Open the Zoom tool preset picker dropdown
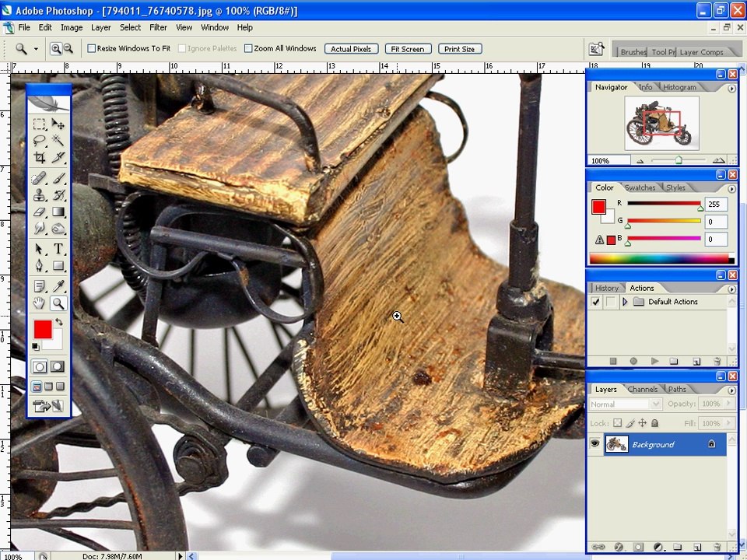The width and height of the screenshot is (747, 560). coord(36,48)
